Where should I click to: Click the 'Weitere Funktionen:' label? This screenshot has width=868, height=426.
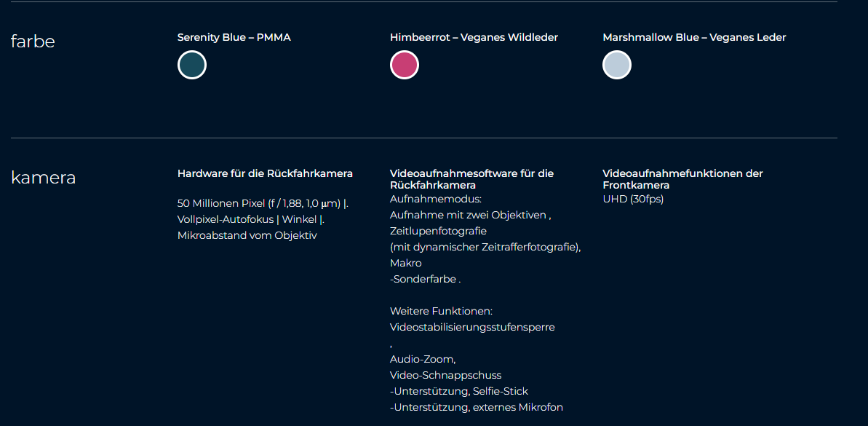point(441,312)
